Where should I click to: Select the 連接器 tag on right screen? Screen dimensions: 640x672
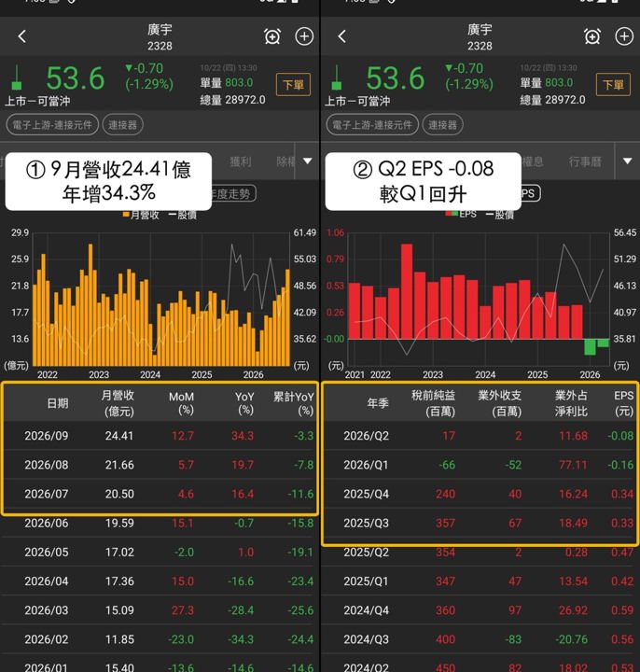442,125
